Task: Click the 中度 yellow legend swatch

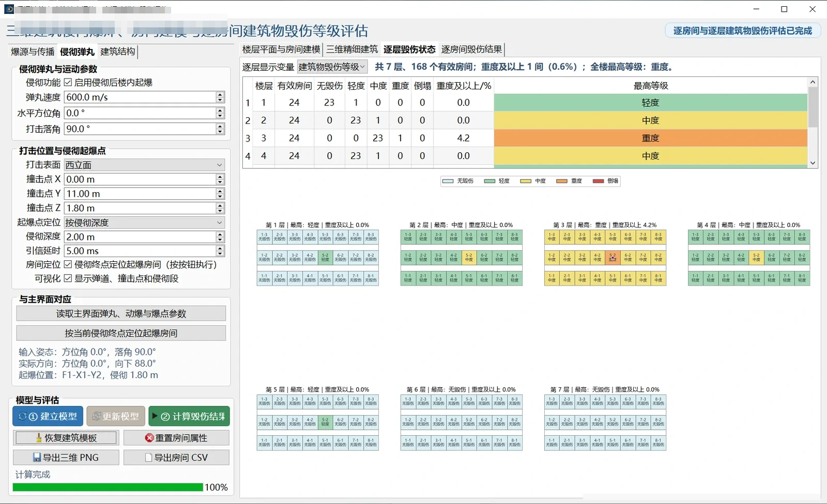Action: (x=526, y=181)
